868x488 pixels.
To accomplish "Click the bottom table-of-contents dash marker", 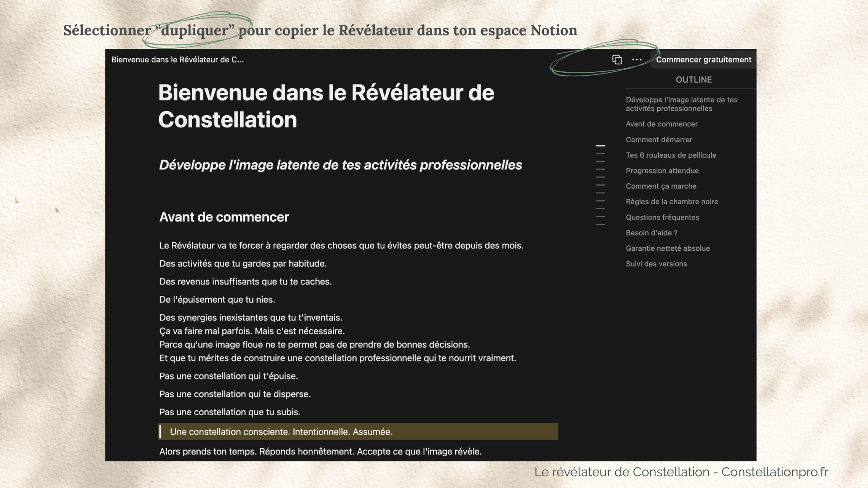I will (x=600, y=224).
